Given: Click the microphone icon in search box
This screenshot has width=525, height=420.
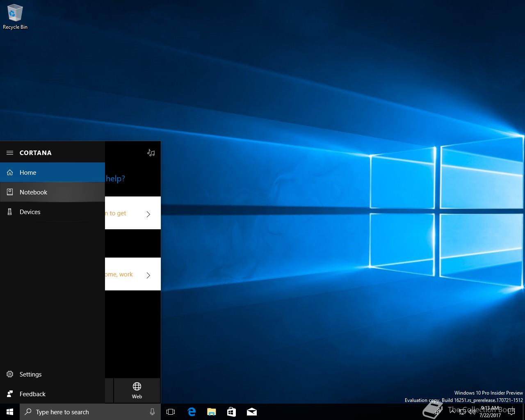Looking at the screenshot, I should pos(153,412).
